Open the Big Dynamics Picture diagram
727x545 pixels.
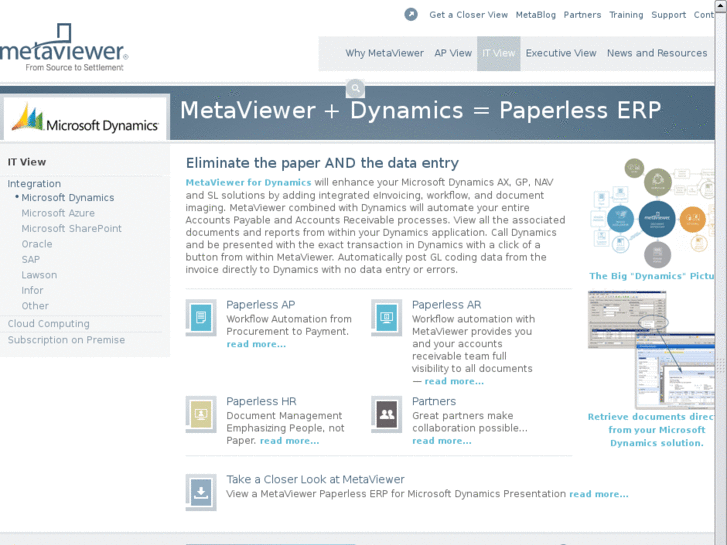tap(653, 212)
